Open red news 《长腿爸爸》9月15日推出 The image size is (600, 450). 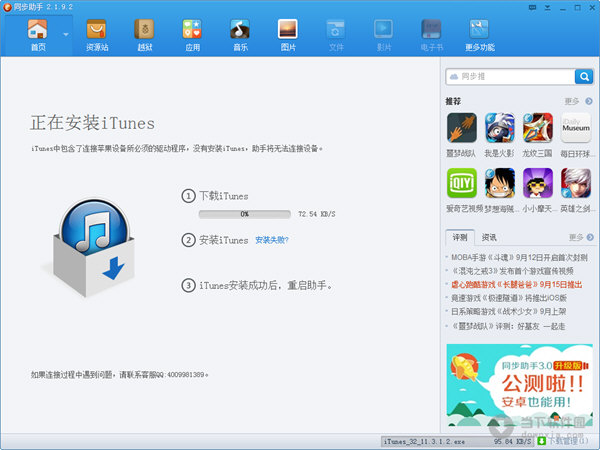[x=517, y=284]
